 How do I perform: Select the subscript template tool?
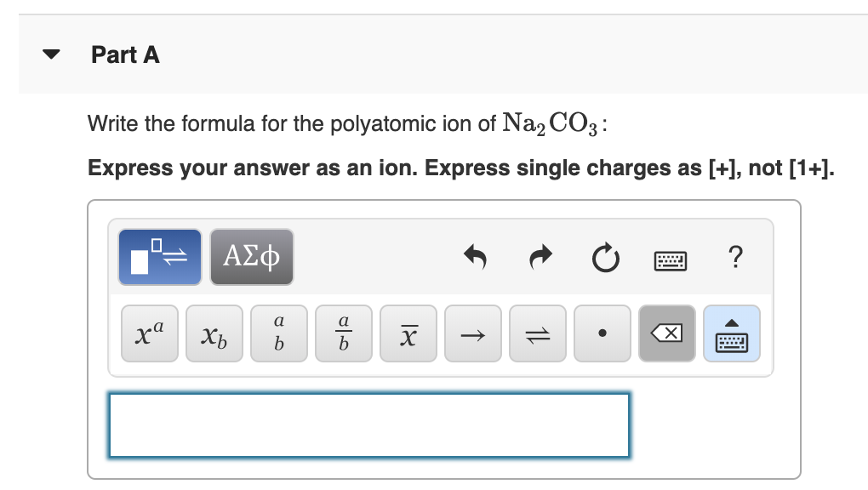(214, 333)
